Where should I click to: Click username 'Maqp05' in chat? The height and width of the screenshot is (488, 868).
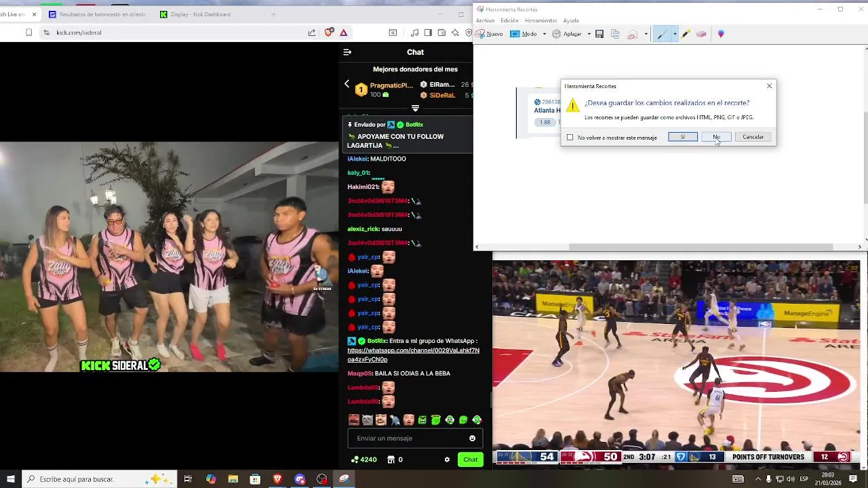click(x=359, y=373)
